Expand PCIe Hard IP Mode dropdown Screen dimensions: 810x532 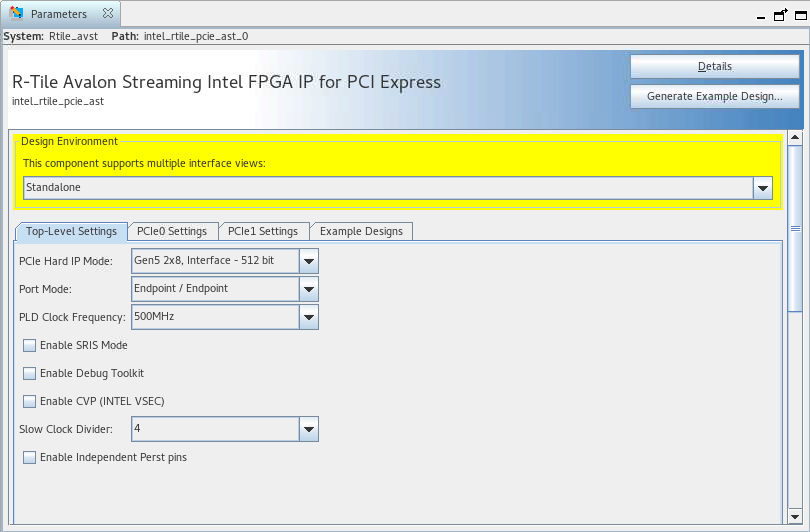point(309,261)
